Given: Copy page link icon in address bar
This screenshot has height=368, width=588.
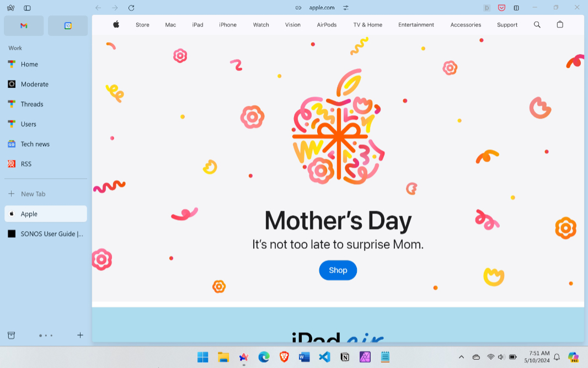Looking at the screenshot, I should click(298, 8).
